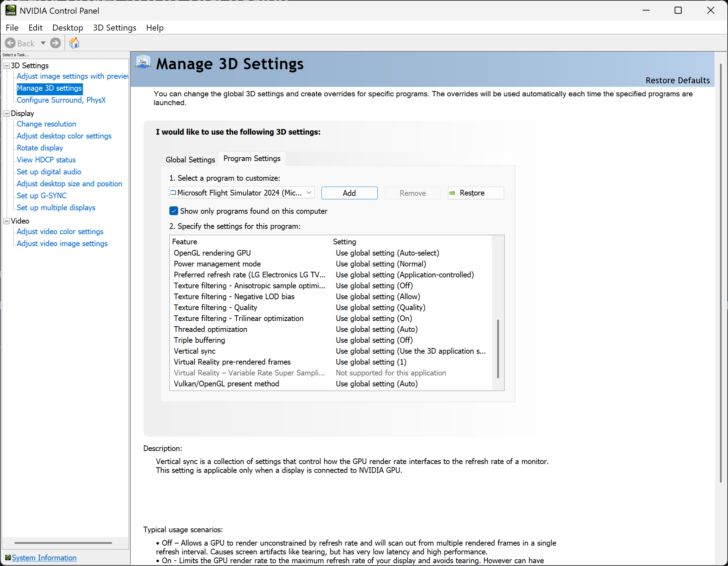Screen dimensions: 728x566
Task: Click the NVIDIA Control Panel title icon
Action: click(11, 11)
